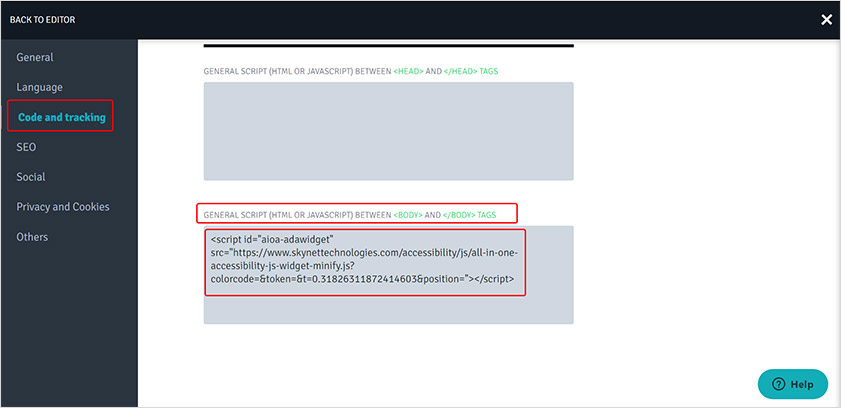Click the HEAD tags script text area
Viewport: 841px width, 408px height.
[x=388, y=131]
